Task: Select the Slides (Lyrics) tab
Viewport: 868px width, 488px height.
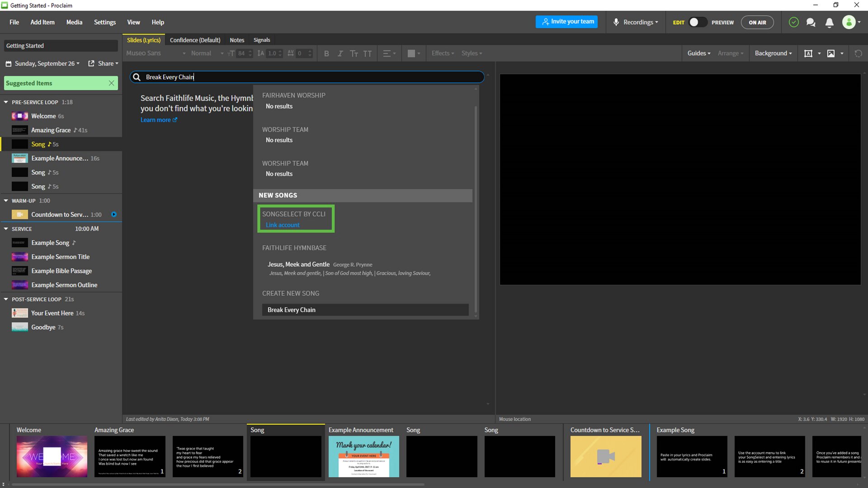Action: [143, 39]
